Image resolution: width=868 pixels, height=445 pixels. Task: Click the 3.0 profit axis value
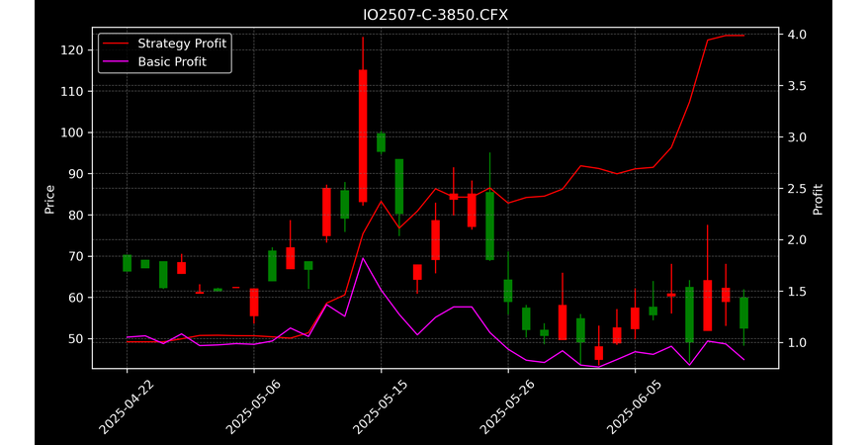(x=797, y=137)
